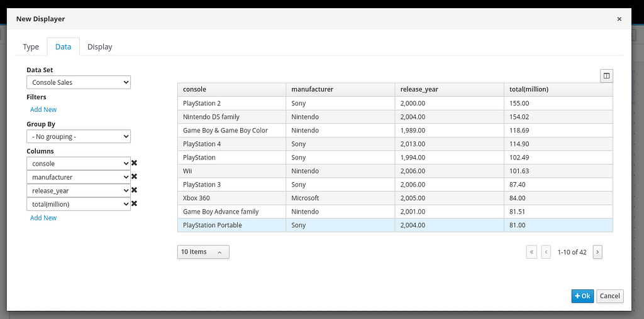
Task: Click the 87.40 total cell
Action: pos(558,185)
